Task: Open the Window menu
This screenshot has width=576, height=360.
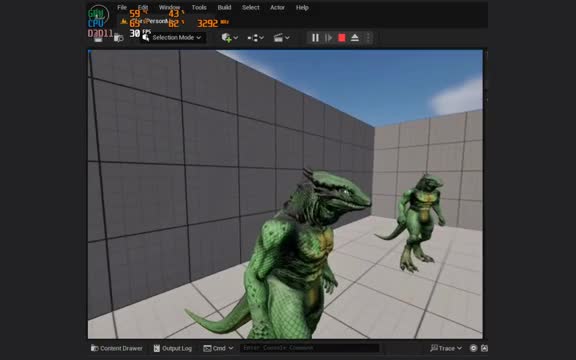Action: pyautogui.click(x=169, y=7)
